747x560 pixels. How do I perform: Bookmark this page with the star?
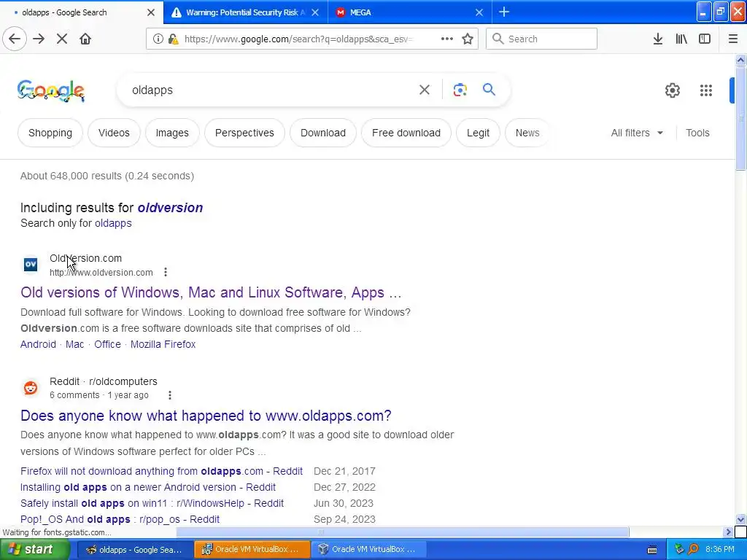click(468, 39)
